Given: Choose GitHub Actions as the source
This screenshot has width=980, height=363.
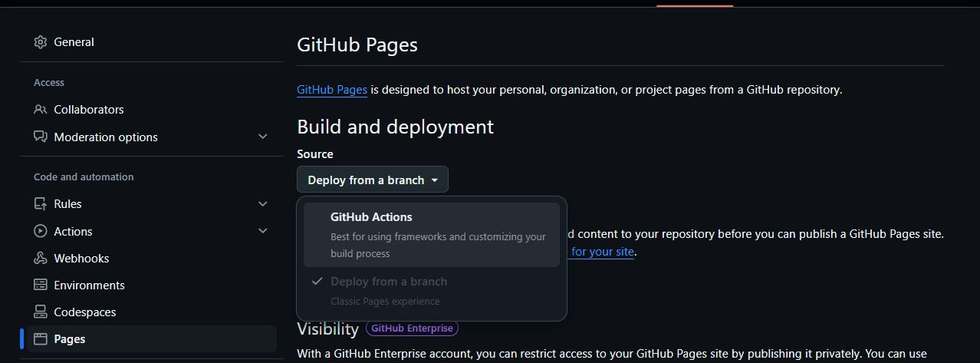Looking at the screenshot, I should [x=432, y=235].
